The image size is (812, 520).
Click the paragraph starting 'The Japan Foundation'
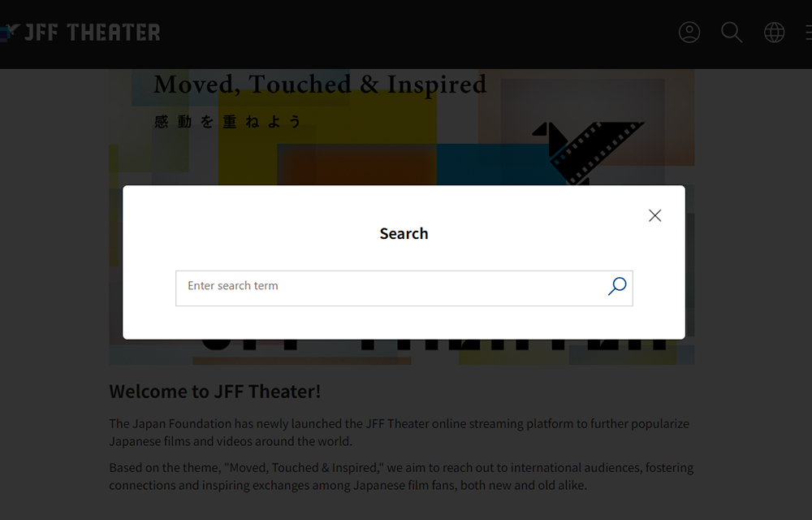tap(400, 432)
